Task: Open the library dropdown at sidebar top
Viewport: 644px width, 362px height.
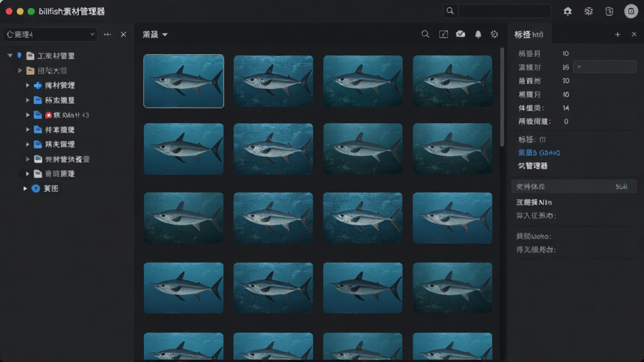Action: [x=50, y=35]
